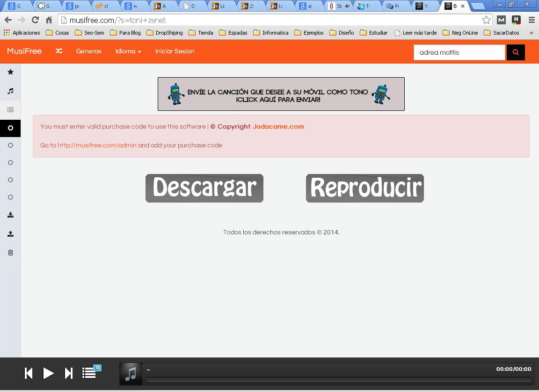The width and height of the screenshot is (539, 392).
Task: Click the upload tray icon in sidebar
Action: point(10,234)
